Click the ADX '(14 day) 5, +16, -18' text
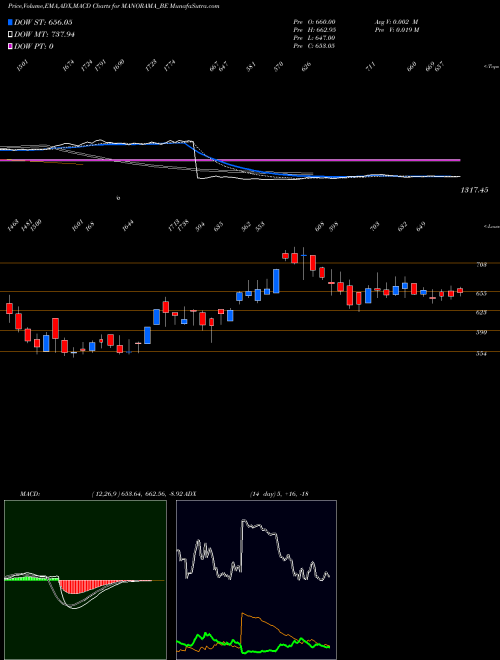This screenshot has width=500, height=660. pyautogui.click(x=279, y=494)
